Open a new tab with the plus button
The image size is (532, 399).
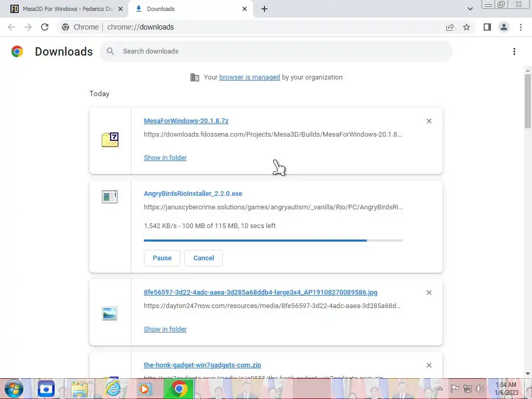[x=264, y=9]
